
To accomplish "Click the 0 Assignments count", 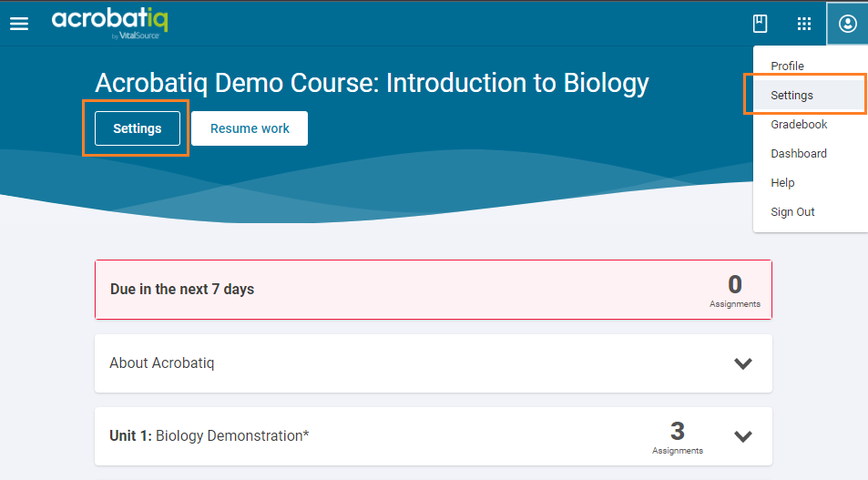I will click(735, 291).
